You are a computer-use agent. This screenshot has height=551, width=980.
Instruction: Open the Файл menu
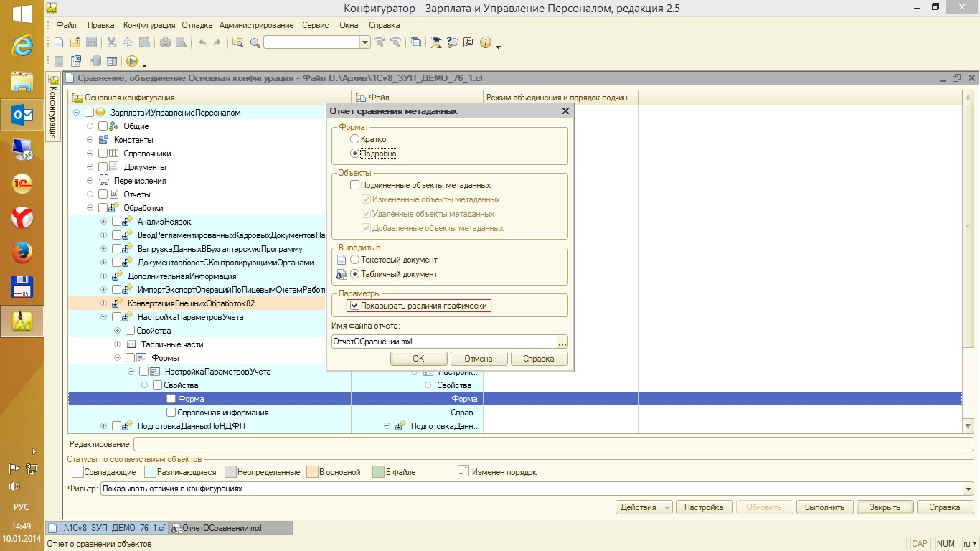click(66, 25)
